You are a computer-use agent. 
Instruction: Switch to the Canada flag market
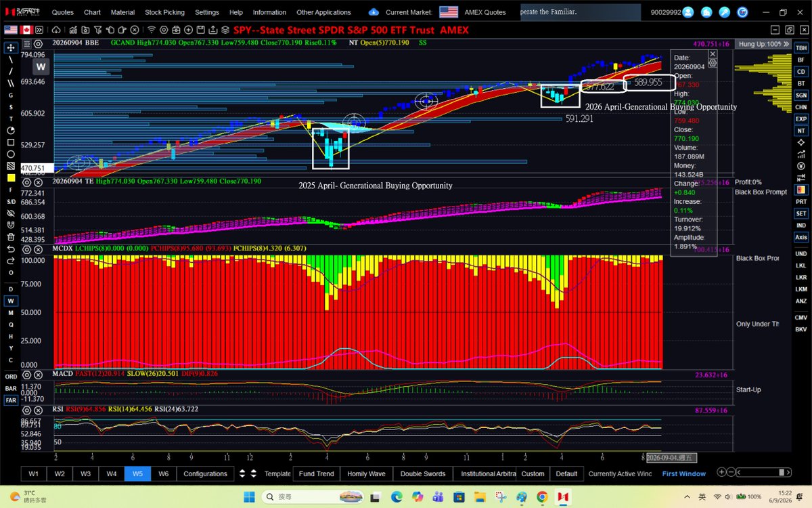click(28, 30)
